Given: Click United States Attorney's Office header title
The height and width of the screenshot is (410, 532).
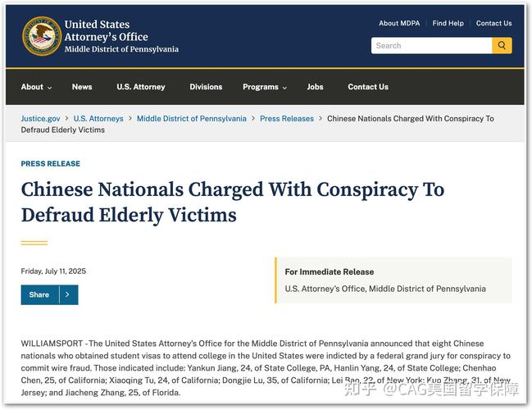Looking at the screenshot, I should click(x=107, y=30).
